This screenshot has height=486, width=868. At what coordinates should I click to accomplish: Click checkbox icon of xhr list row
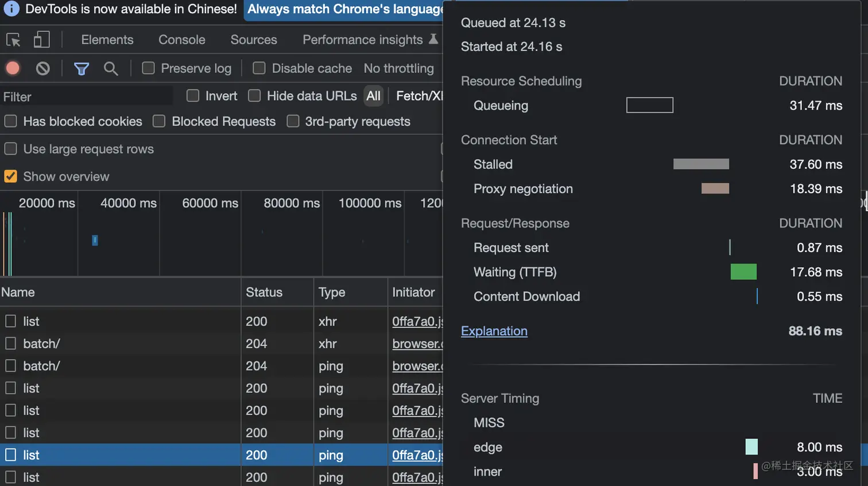pos(10,321)
